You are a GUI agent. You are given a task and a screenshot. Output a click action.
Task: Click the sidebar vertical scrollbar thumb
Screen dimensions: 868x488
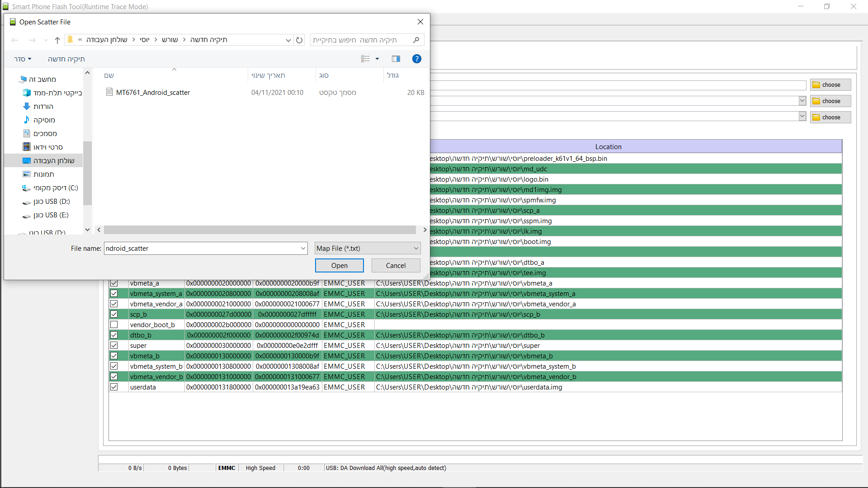87,174
